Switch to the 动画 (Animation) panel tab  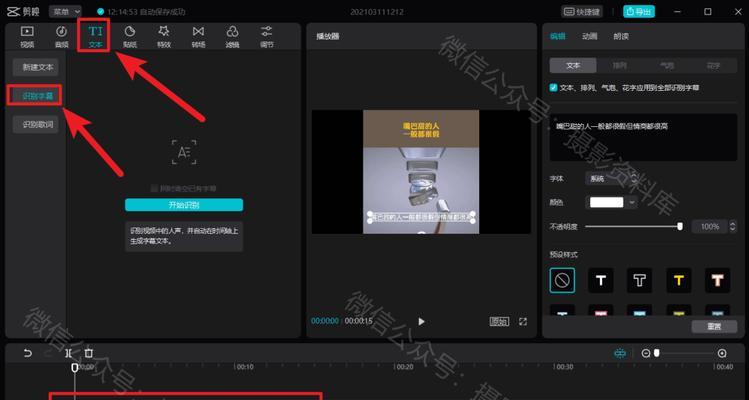point(589,36)
